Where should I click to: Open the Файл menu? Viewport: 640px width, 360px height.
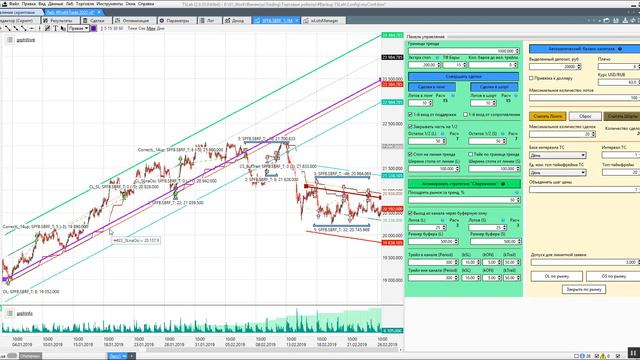[14, 4]
